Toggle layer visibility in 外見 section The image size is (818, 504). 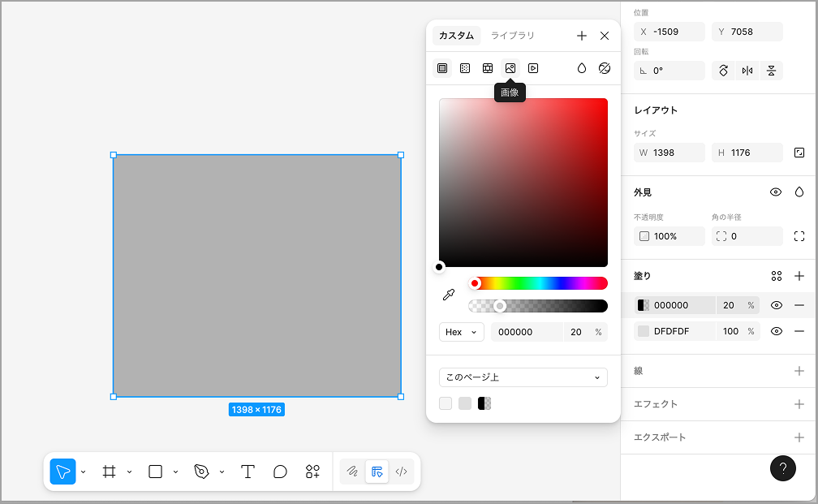pyautogui.click(x=776, y=192)
